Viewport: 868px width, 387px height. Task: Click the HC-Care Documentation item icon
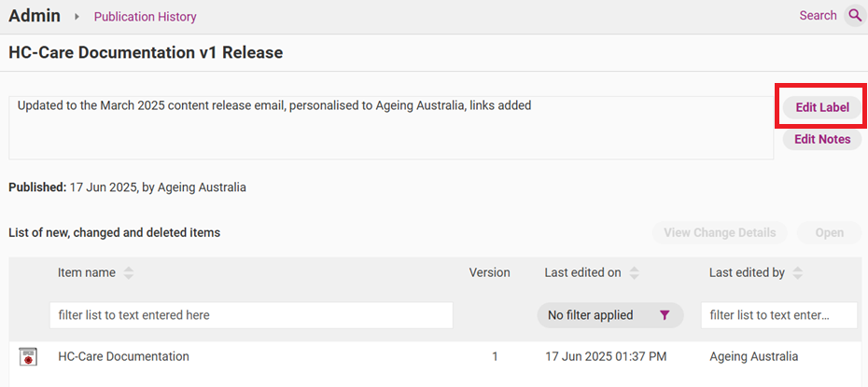[x=28, y=356]
